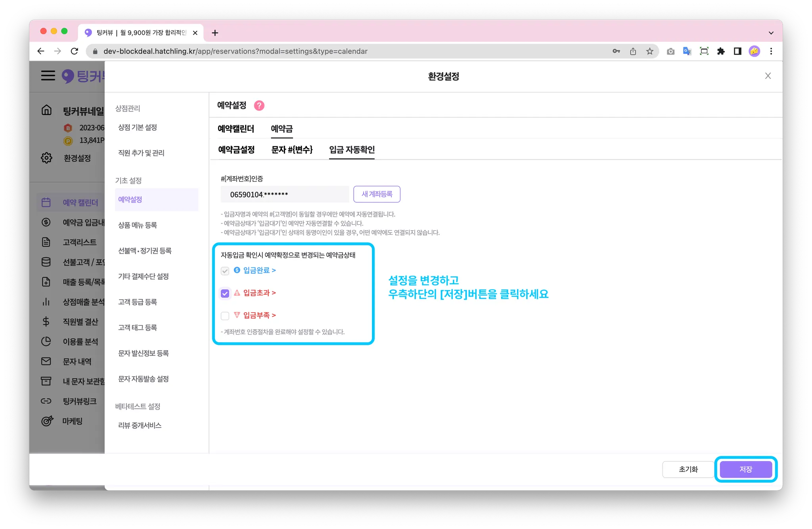Click the camera screenshot extension icon
Viewport: 812px width, 529px height.
670,51
